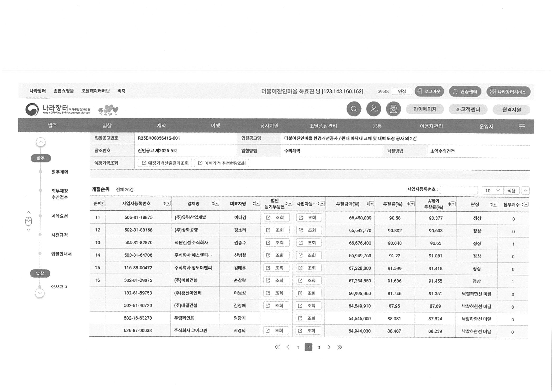Open 나라장터서비스 button
The width and height of the screenshot is (555, 392).
click(x=508, y=92)
